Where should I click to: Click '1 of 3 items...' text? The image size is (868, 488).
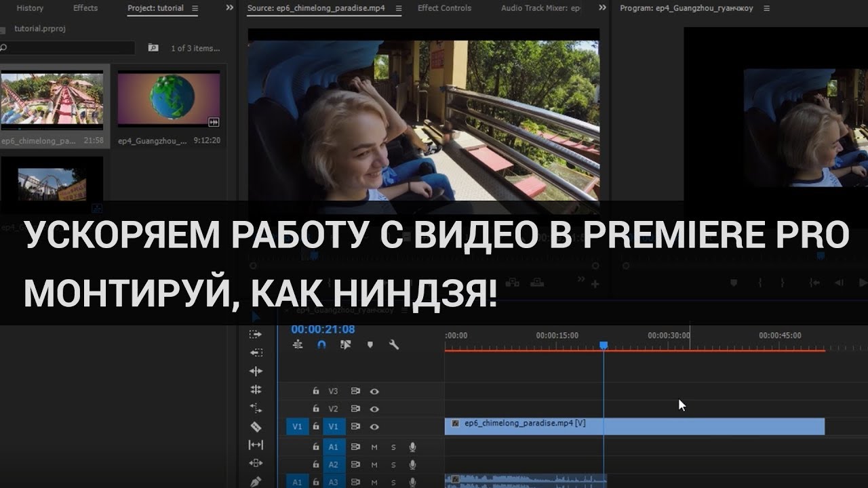pyautogui.click(x=195, y=48)
